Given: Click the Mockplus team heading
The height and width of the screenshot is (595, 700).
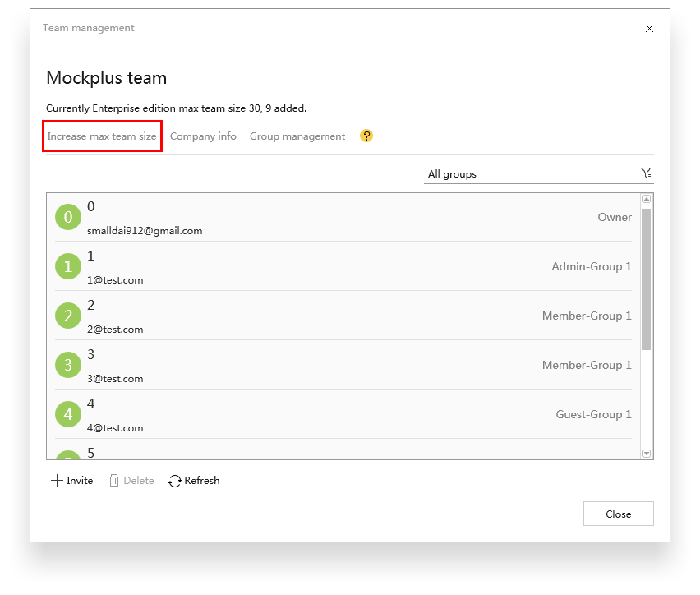Looking at the screenshot, I should [x=107, y=78].
